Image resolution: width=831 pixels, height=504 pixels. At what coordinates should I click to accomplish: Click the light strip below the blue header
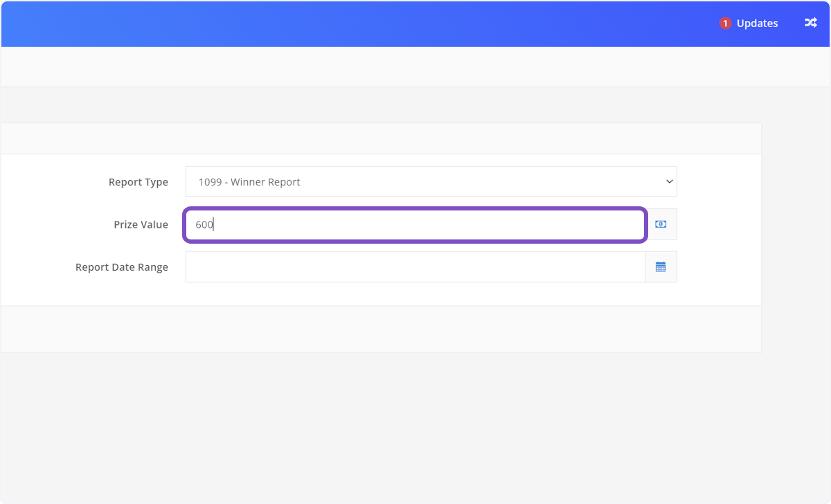(415, 66)
